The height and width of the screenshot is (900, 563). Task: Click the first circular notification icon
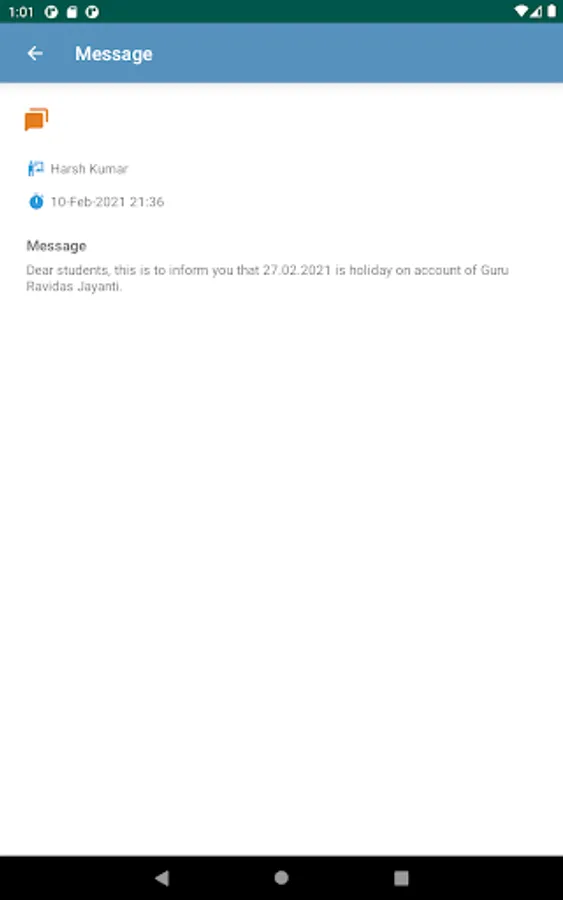[51, 11]
